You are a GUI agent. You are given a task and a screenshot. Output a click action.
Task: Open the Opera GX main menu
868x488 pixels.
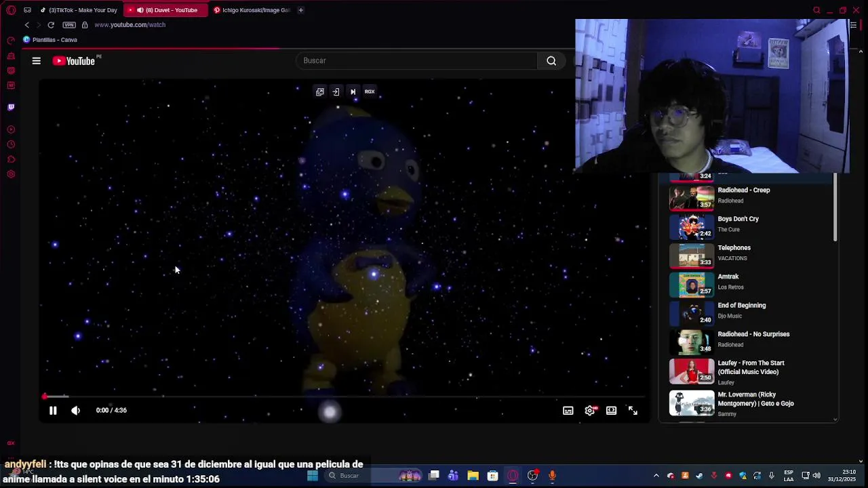point(11,10)
